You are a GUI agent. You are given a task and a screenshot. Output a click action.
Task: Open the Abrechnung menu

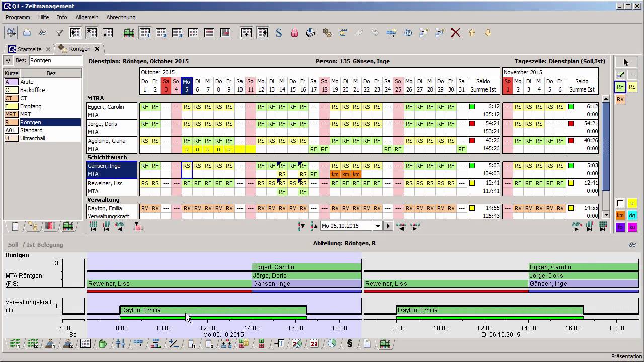[x=121, y=17]
